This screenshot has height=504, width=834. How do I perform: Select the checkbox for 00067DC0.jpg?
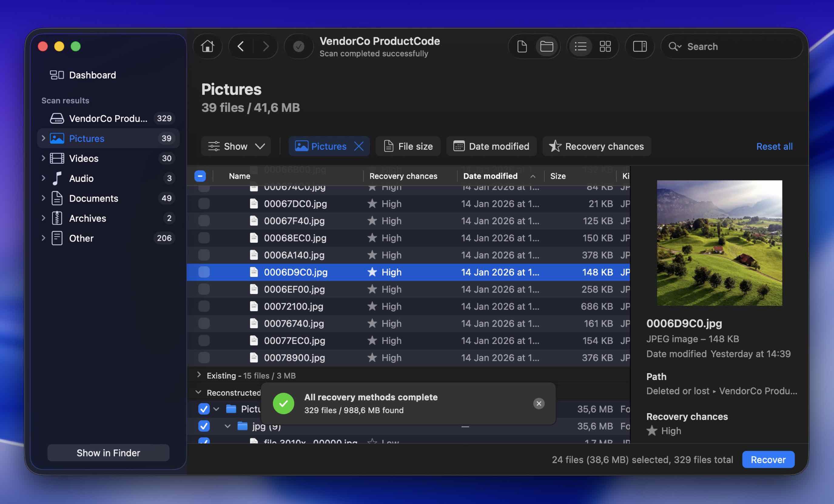(x=204, y=204)
